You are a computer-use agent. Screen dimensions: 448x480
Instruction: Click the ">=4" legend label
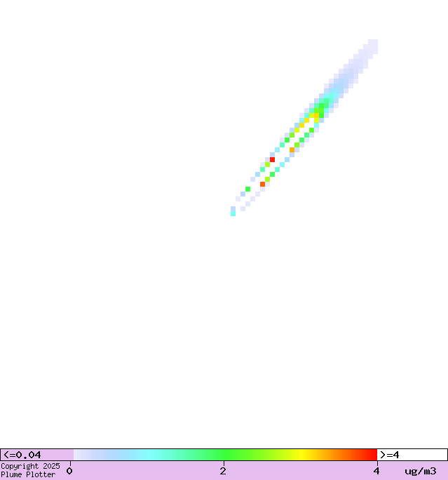pyautogui.click(x=390, y=455)
